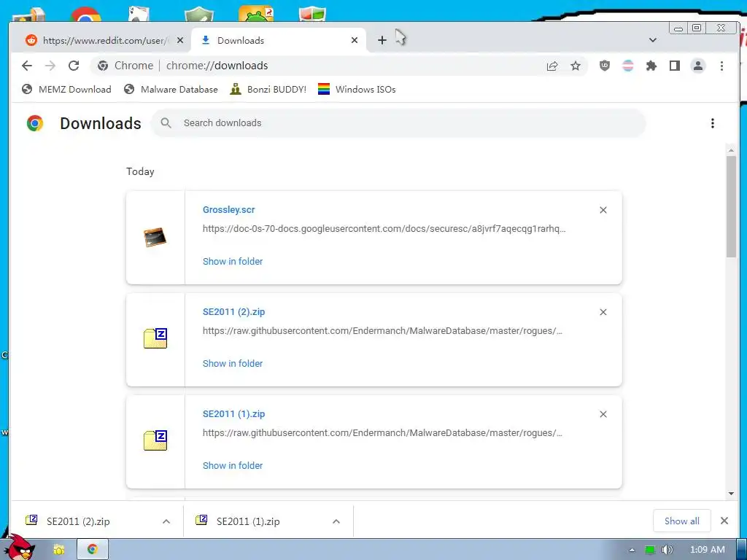The width and height of the screenshot is (747, 560).
Task: Close the Downloads tab
Action: pos(355,41)
